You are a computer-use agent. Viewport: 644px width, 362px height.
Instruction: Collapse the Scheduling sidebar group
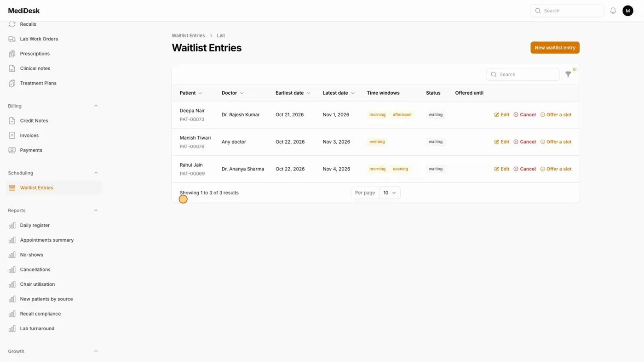[96, 173]
